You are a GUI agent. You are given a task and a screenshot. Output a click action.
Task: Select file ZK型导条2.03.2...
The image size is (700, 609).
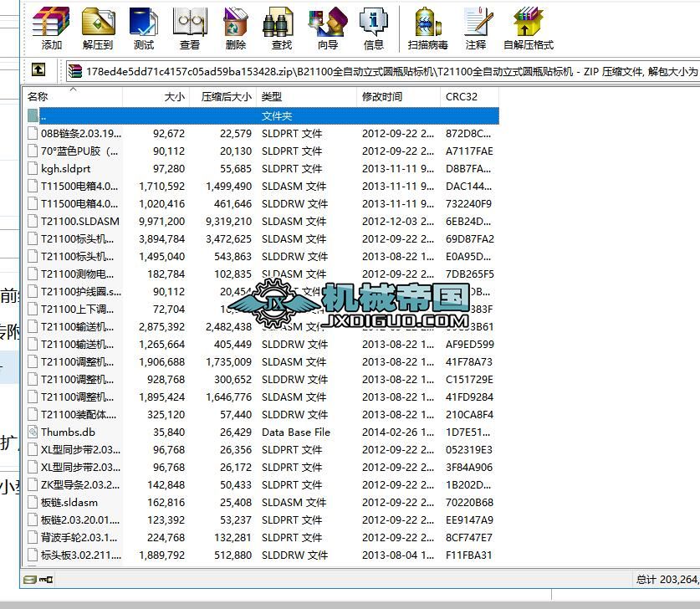(263, 485)
